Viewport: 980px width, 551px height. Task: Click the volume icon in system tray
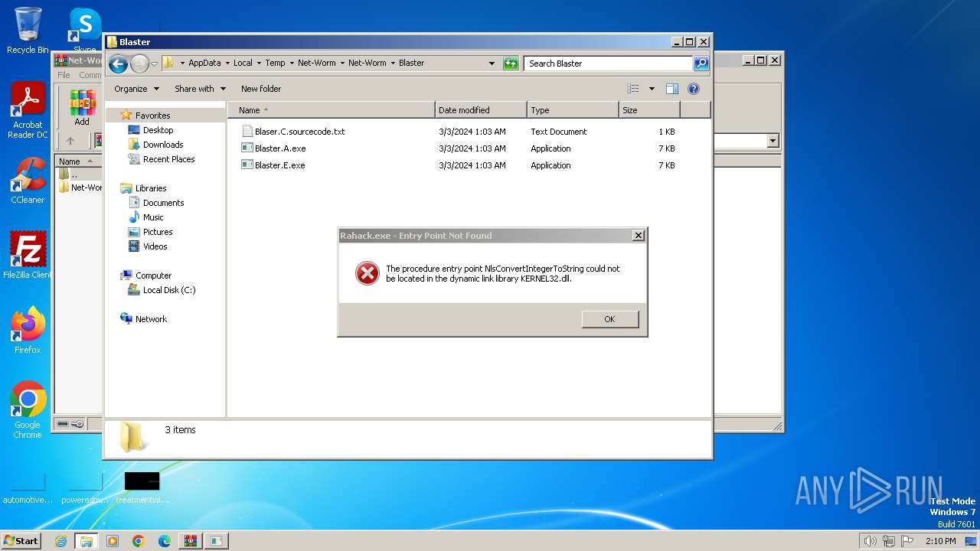pyautogui.click(x=870, y=541)
